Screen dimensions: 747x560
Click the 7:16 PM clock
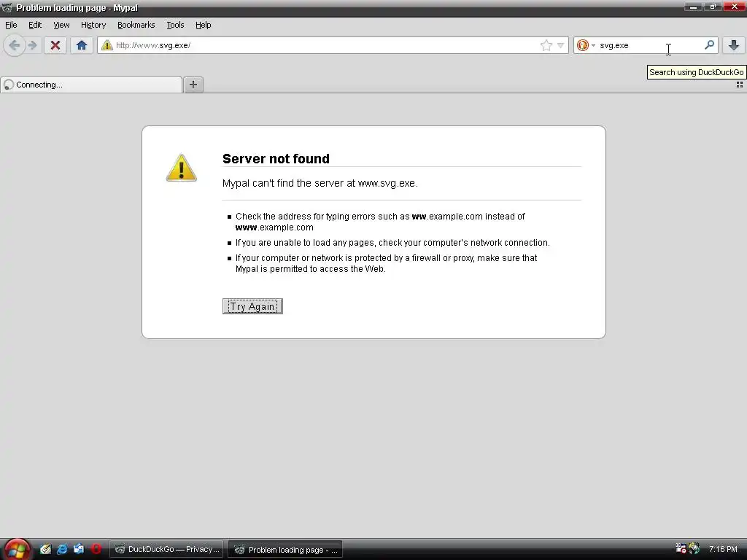[723, 549]
